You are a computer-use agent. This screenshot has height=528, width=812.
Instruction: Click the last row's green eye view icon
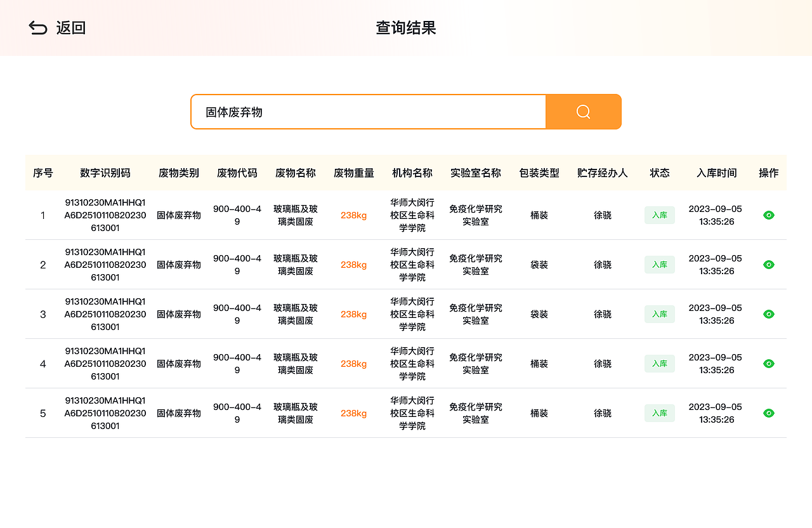768,413
